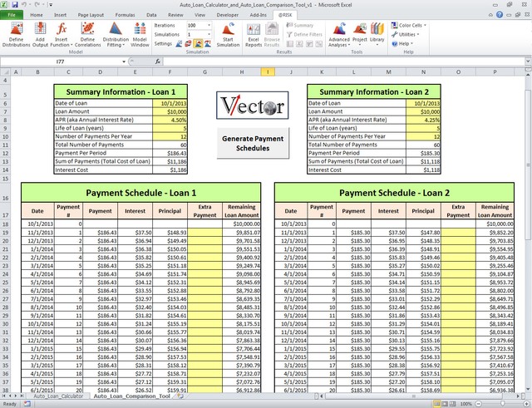
Task: Click the macro recording status bar icon
Action: click(x=27, y=404)
